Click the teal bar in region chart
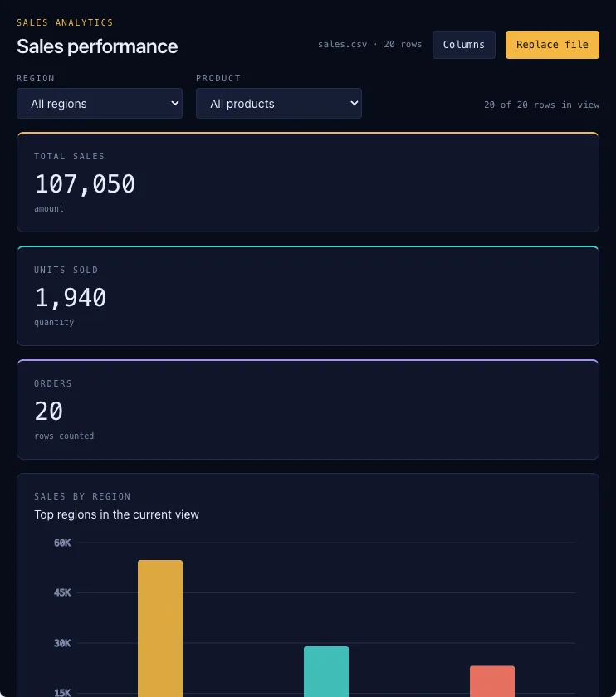The height and width of the screenshot is (697, 616). pos(326,671)
